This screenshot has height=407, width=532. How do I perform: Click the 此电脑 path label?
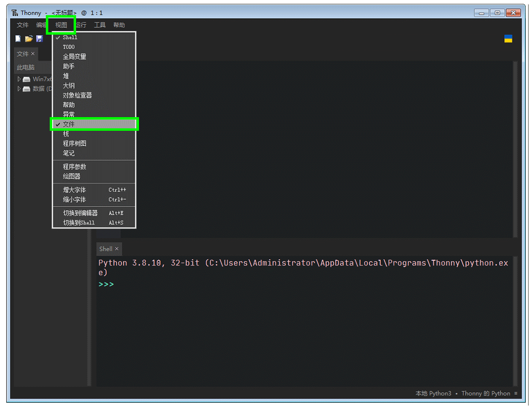(x=26, y=67)
